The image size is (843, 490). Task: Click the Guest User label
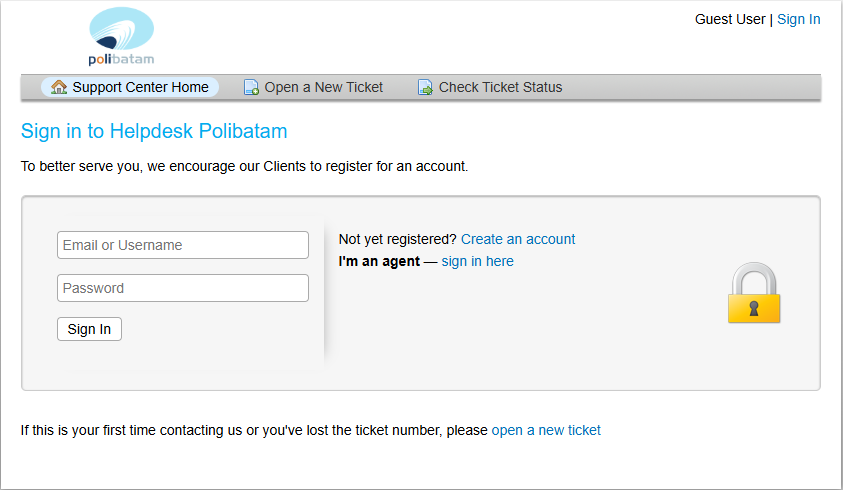[x=730, y=19]
